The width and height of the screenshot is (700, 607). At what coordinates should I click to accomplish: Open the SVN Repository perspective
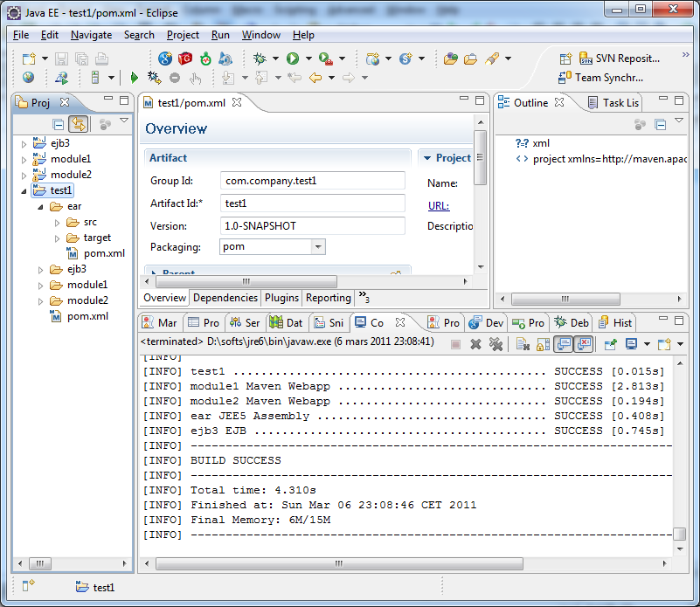(619, 59)
